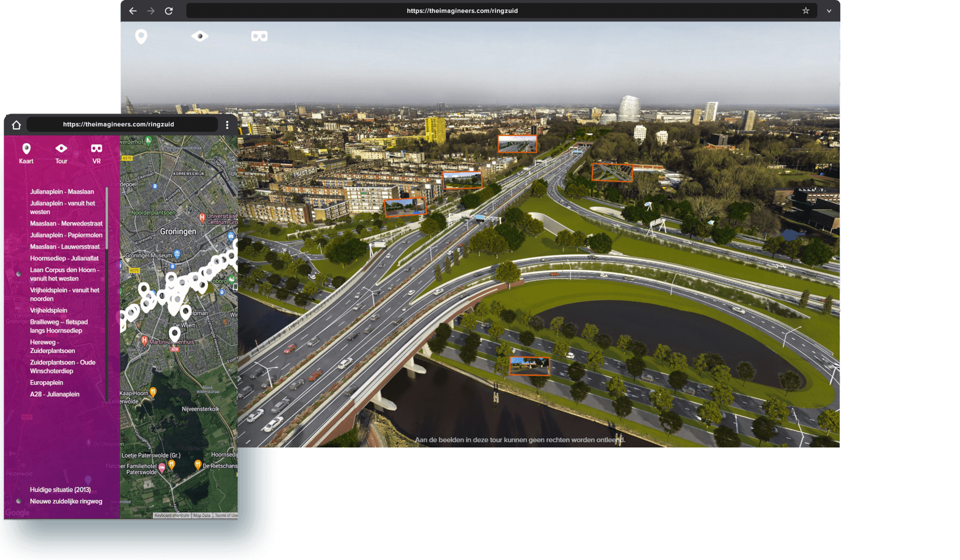The height and width of the screenshot is (560, 960).
Task: Reload the ringzuid page
Action: (169, 11)
